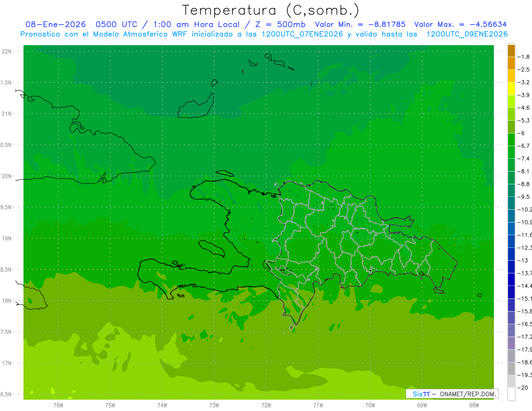Click the "-7.4" color scale label

[524, 158]
